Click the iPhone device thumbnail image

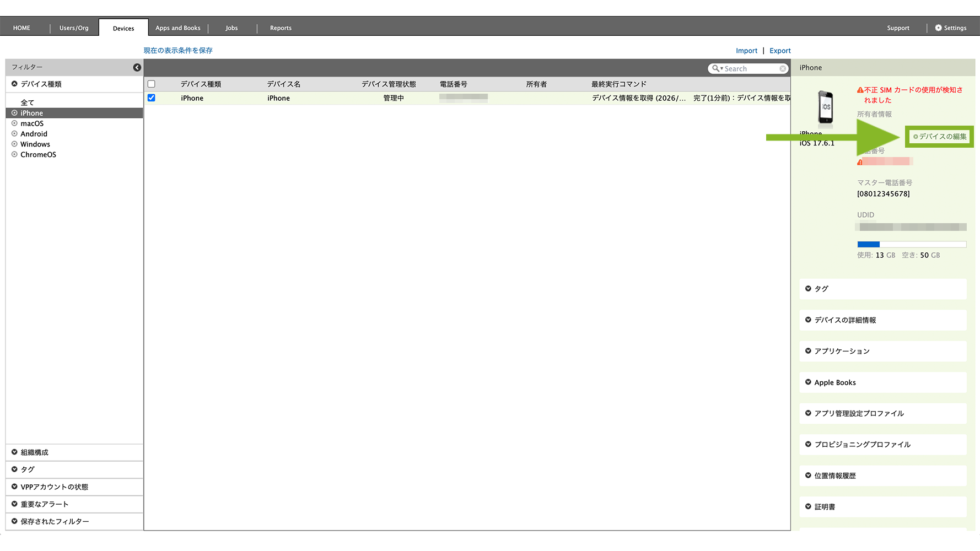pos(825,107)
